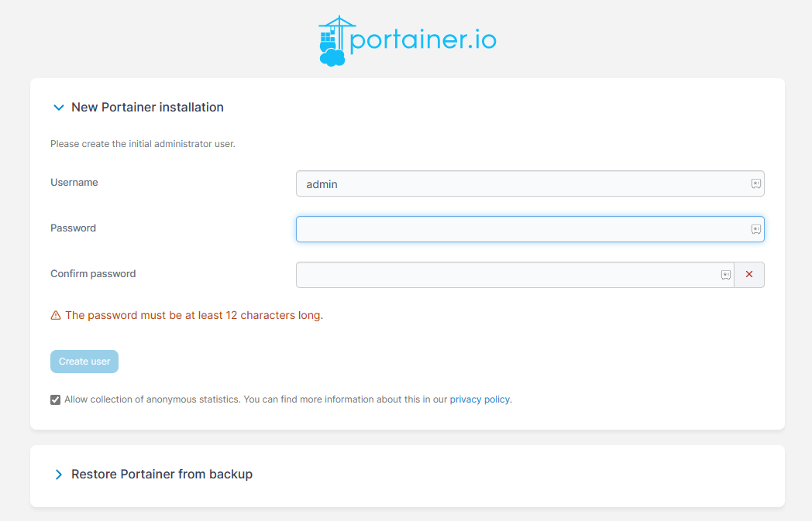This screenshot has width=812, height=521.
Task: Expand Restore Portainer from backup chevron
Action: tap(58, 475)
